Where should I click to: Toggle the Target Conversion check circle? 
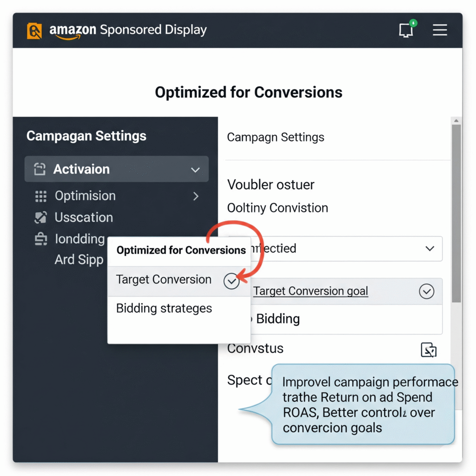[x=231, y=281]
